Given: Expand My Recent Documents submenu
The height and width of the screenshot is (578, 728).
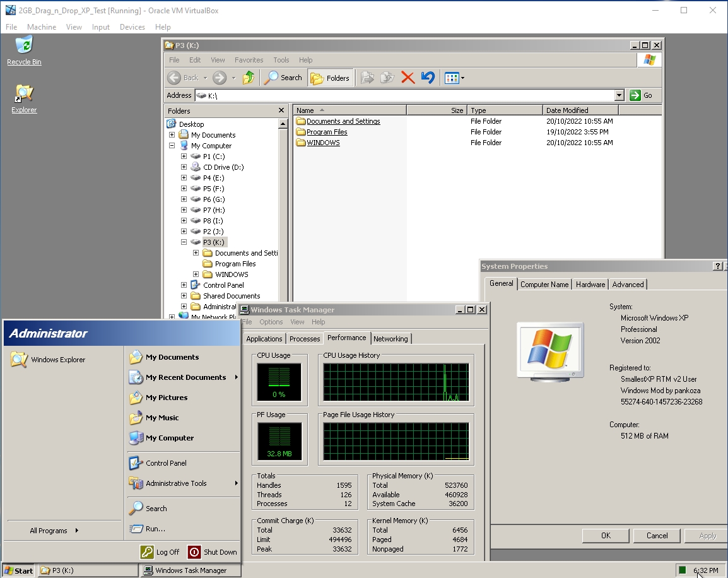Looking at the screenshot, I should [184, 377].
